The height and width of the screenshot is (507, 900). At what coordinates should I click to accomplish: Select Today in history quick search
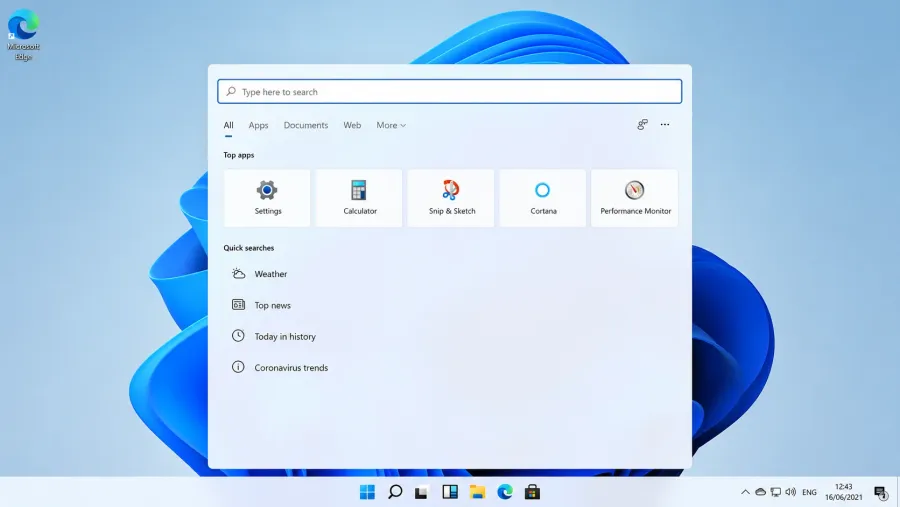(273, 336)
